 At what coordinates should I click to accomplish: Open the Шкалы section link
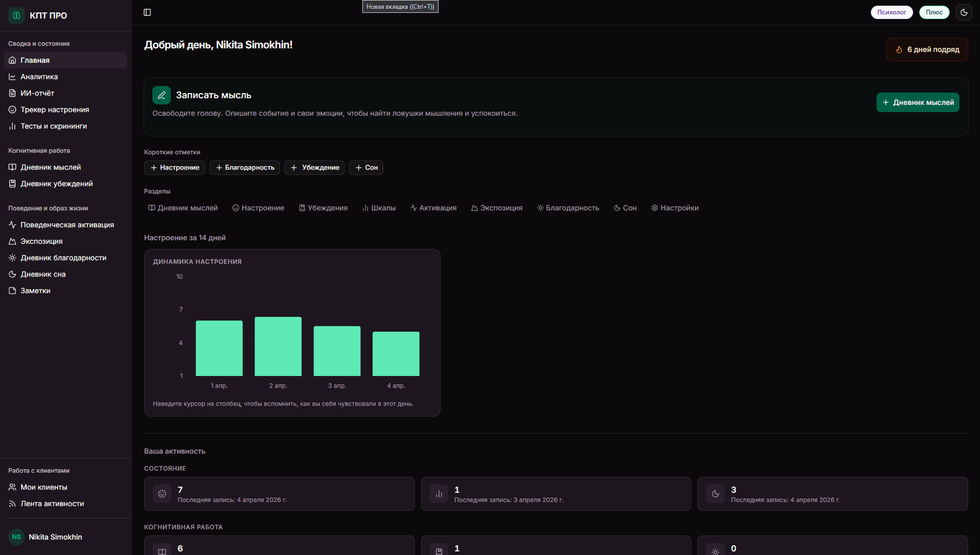pos(379,208)
